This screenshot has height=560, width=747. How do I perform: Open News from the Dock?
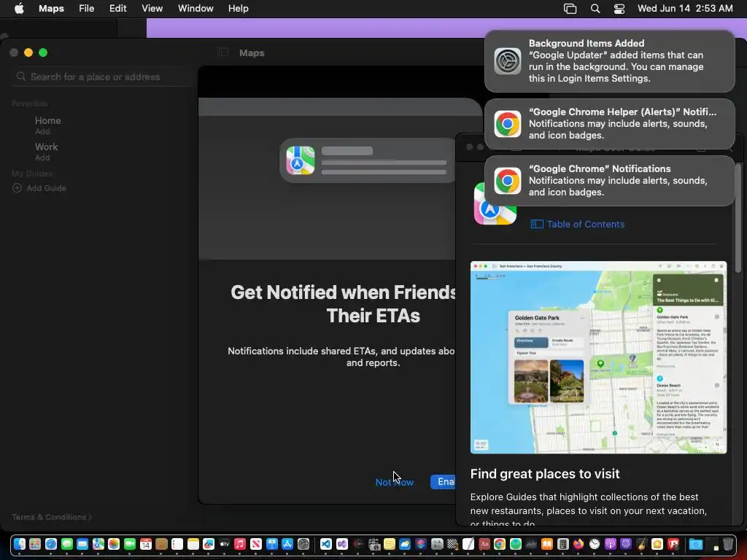tap(256, 544)
